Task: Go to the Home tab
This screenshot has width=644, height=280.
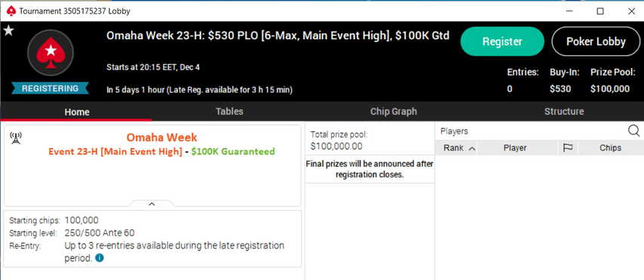Action: click(77, 112)
